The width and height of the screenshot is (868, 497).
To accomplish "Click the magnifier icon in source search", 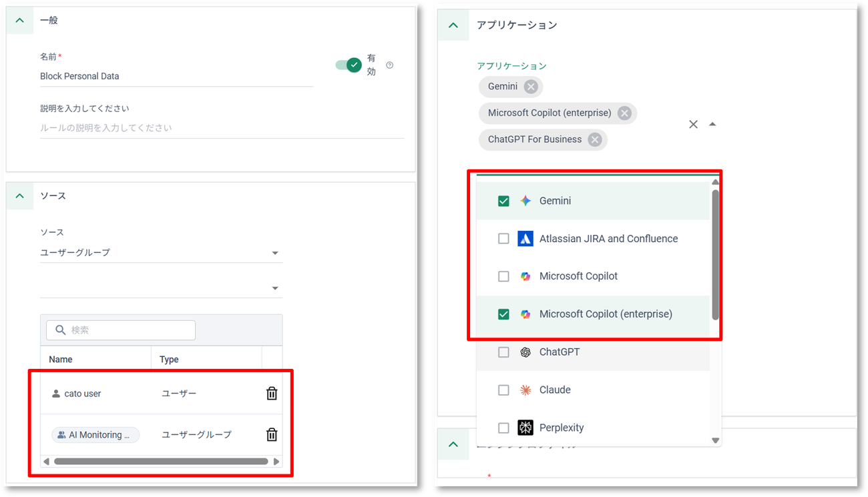I will pyautogui.click(x=61, y=330).
